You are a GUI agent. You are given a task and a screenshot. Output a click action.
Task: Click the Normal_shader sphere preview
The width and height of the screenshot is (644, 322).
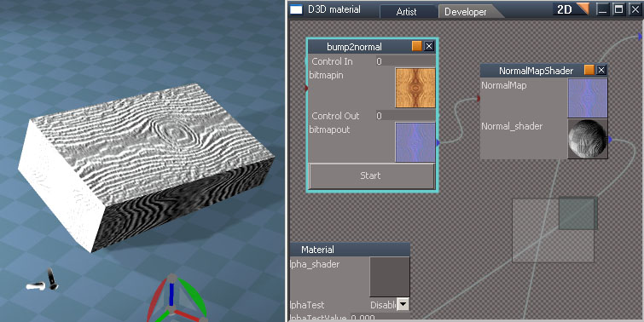click(588, 139)
